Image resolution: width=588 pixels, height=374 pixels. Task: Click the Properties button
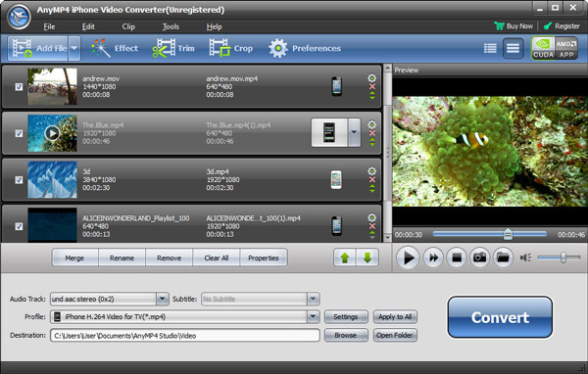(264, 257)
